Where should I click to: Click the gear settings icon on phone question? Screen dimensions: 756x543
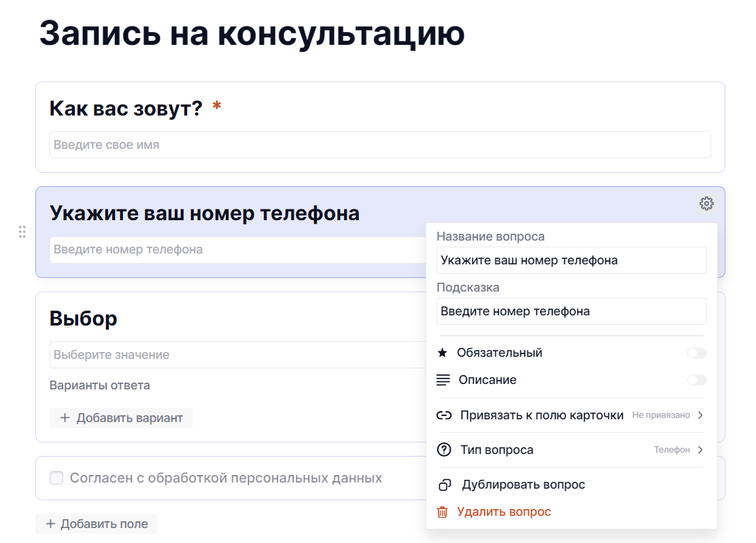(706, 203)
